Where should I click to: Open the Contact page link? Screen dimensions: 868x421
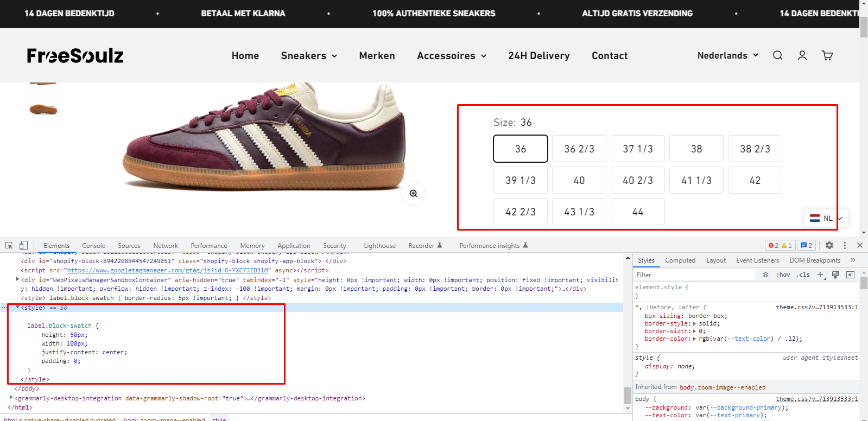click(610, 55)
